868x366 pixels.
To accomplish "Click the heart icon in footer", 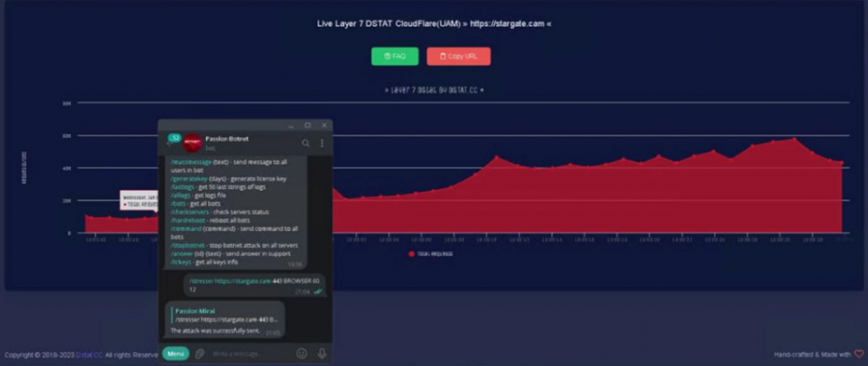I will [859, 354].
